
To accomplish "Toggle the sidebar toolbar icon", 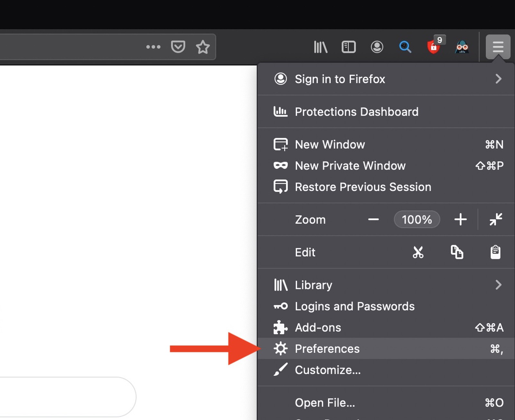I will tap(349, 47).
